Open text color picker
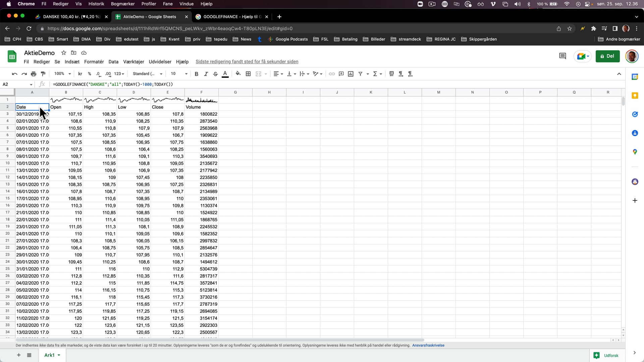Screen dimensions: 644x362 pos(225,74)
